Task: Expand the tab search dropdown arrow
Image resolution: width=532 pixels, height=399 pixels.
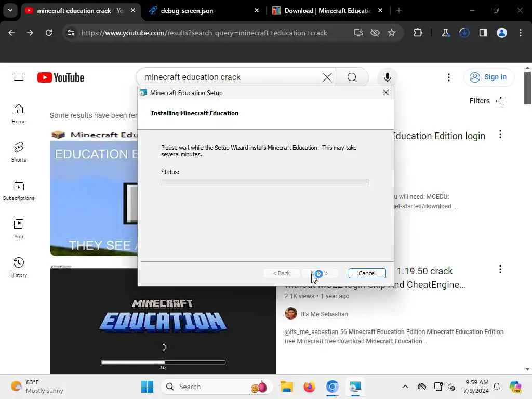Action: click(x=10, y=10)
